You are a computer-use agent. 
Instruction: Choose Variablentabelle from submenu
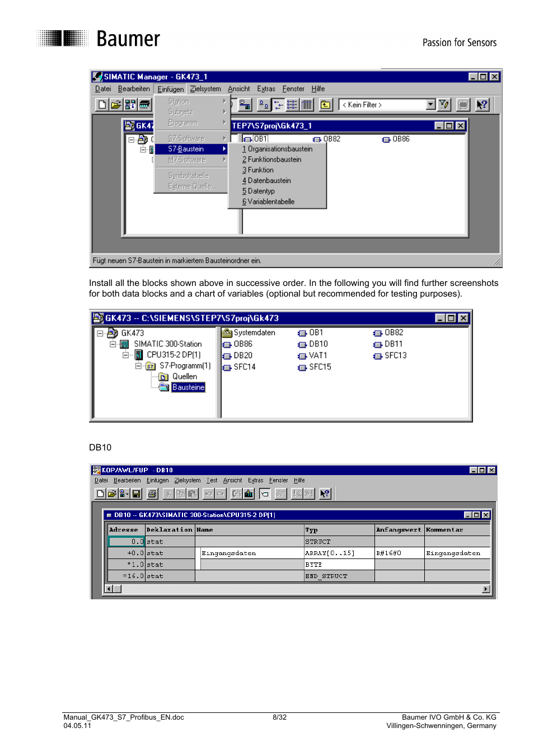(277, 202)
